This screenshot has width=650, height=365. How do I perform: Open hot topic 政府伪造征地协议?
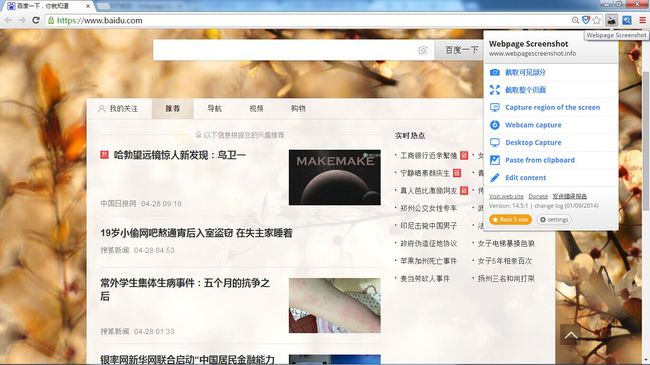point(429,243)
